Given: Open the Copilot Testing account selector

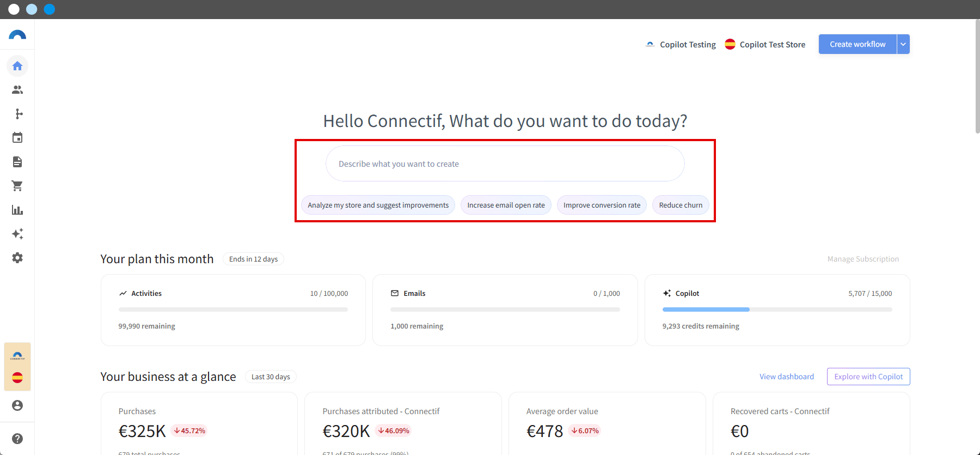Looking at the screenshot, I should click(x=681, y=45).
